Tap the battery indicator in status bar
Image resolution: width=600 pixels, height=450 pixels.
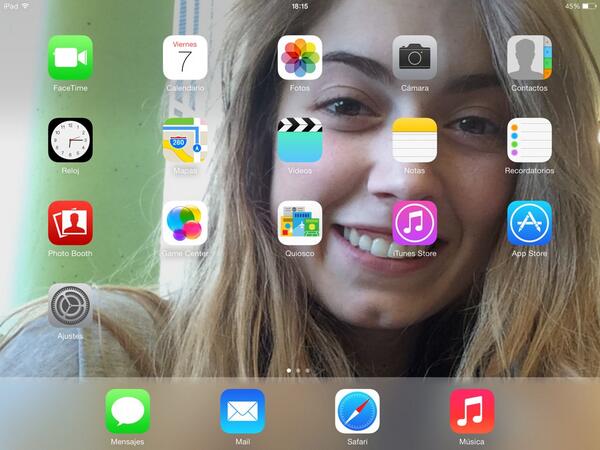pyautogui.click(x=589, y=6)
